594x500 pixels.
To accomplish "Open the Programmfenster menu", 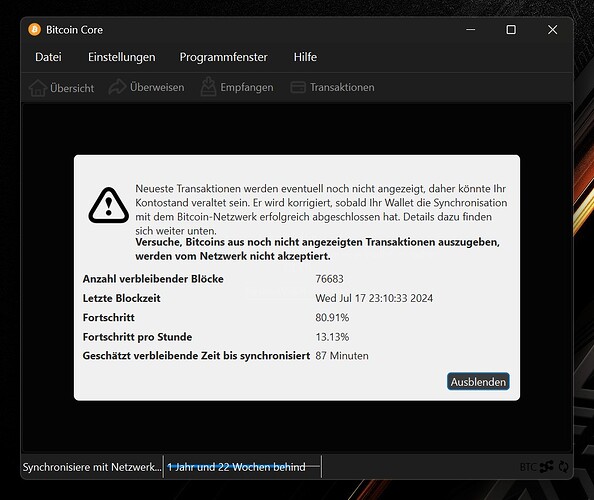I will point(224,57).
